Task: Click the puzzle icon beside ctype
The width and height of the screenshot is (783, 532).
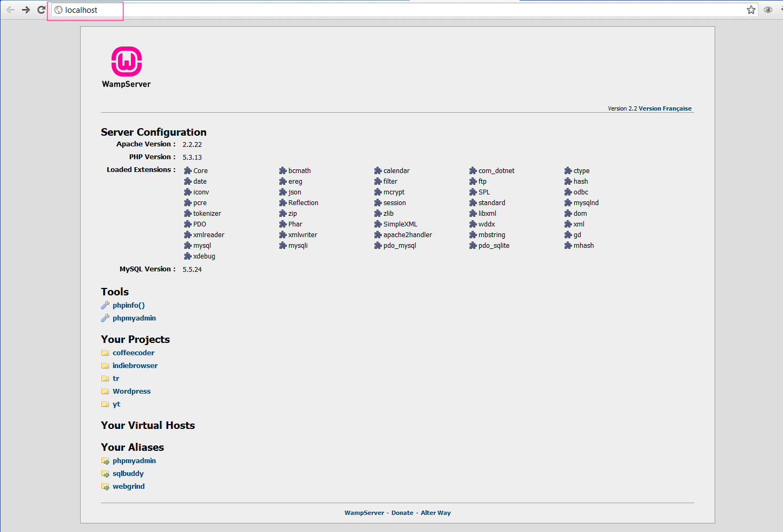Action: click(x=568, y=171)
